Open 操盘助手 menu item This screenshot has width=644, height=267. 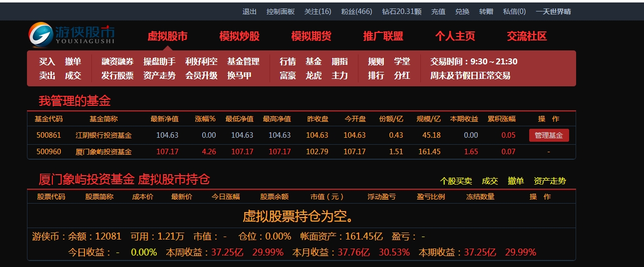pyautogui.click(x=159, y=61)
